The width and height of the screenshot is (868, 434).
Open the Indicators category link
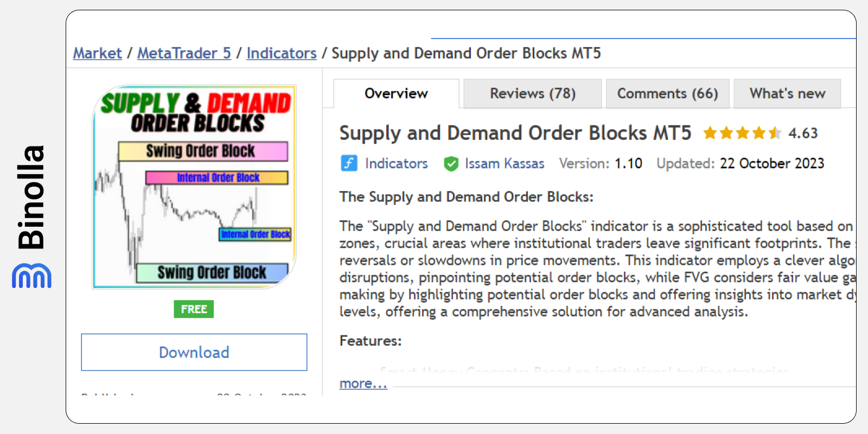coord(396,163)
